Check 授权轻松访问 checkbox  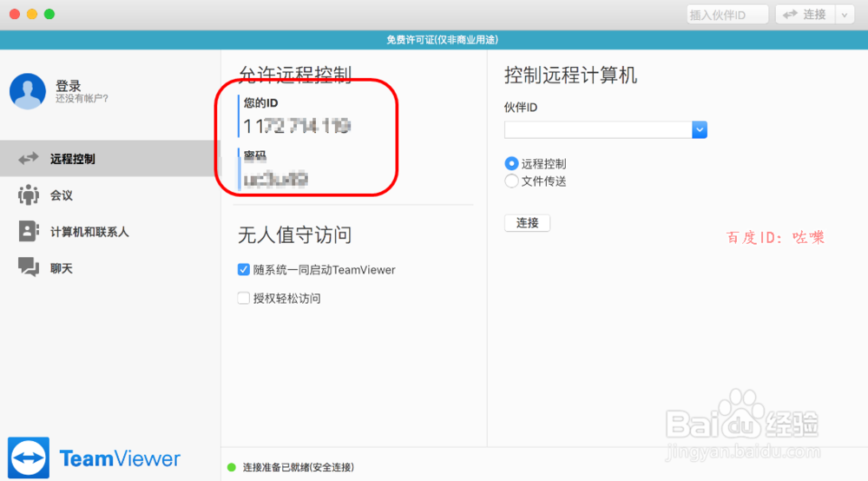[x=244, y=299]
